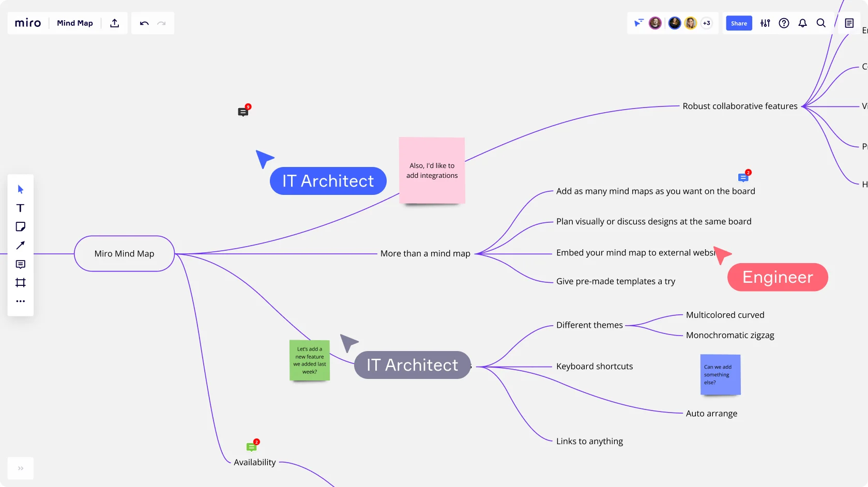
Task: Click the export/upload icon beside Mind Map title
Action: pyautogui.click(x=114, y=23)
